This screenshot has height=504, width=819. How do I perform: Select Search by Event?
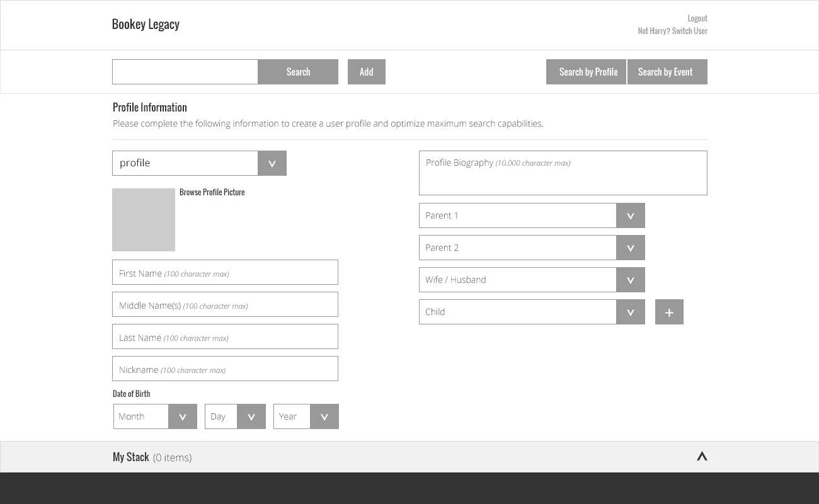[667, 72]
